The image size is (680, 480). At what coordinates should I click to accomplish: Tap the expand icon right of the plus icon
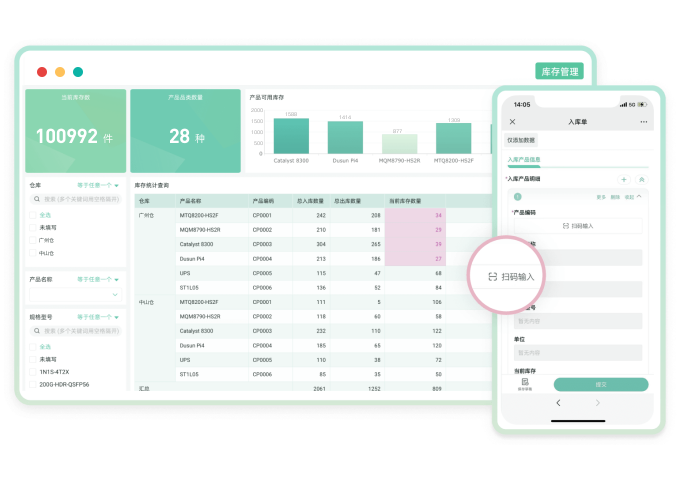pos(641,178)
